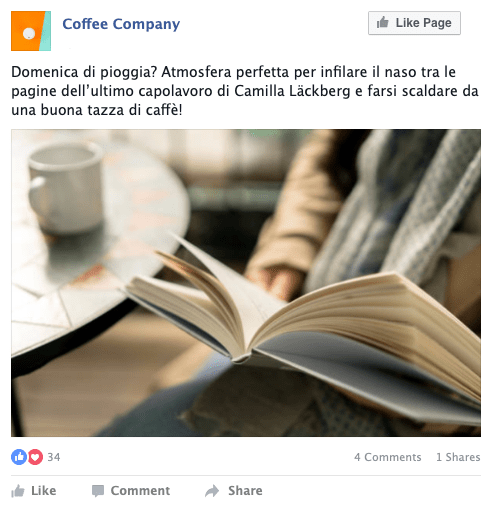Click the thumbs-up icon inside Like Page
The image size is (492, 505).
click(x=382, y=23)
